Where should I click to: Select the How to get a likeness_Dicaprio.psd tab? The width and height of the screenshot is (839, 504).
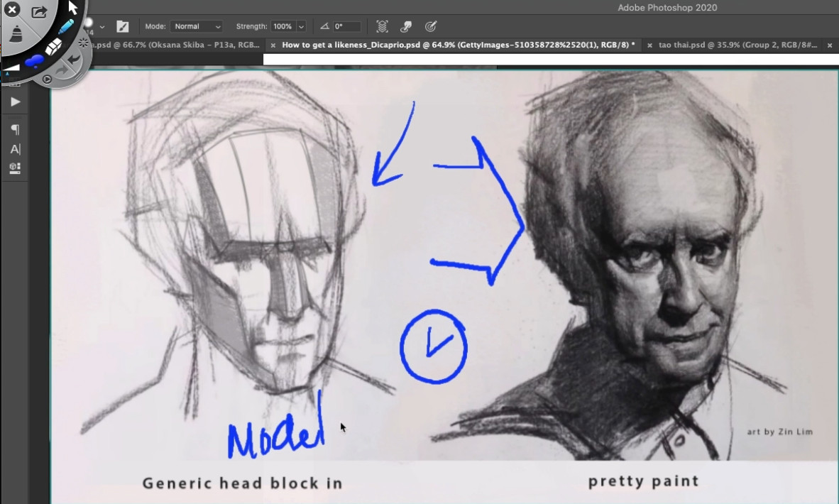459,45
